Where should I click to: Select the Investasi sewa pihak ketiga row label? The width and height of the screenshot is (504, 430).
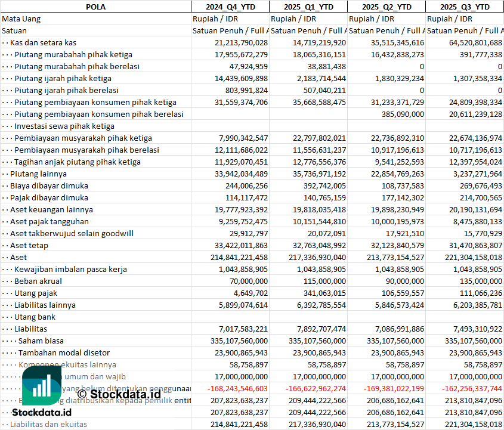click(64, 126)
